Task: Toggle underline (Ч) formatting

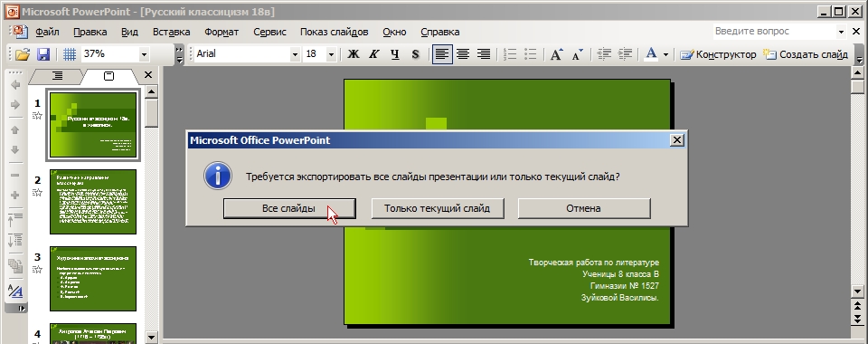Action: click(395, 54)
